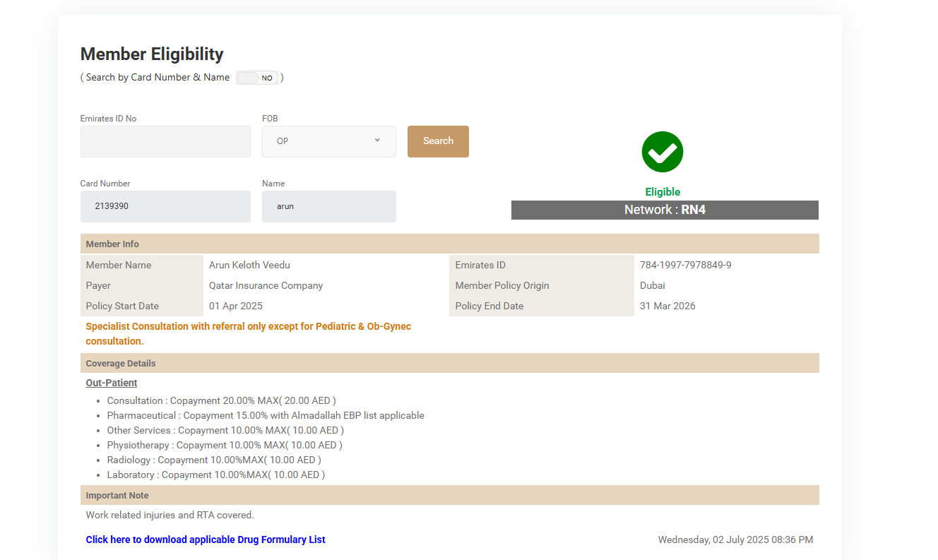The height and width of the screenshot is (560, 938).
Task: Click the underlined Out-Patient heading
Action: pyautogui.click(x=112, y=383)
